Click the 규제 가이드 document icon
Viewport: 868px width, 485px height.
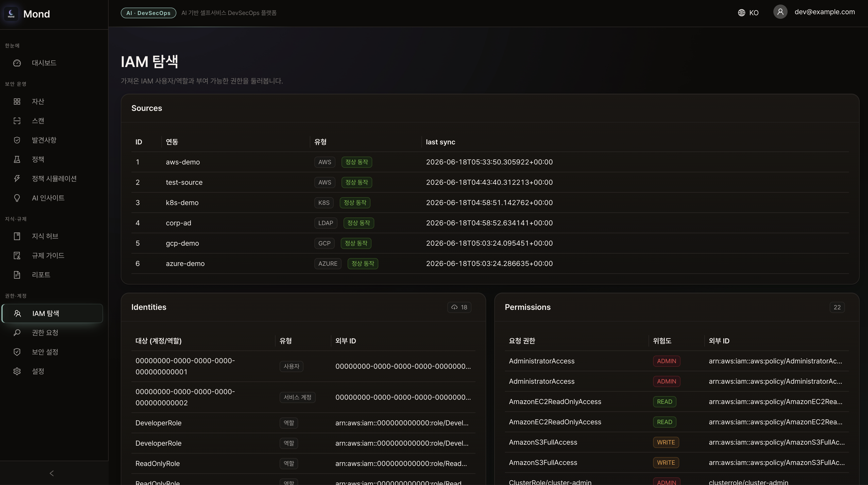17,256
